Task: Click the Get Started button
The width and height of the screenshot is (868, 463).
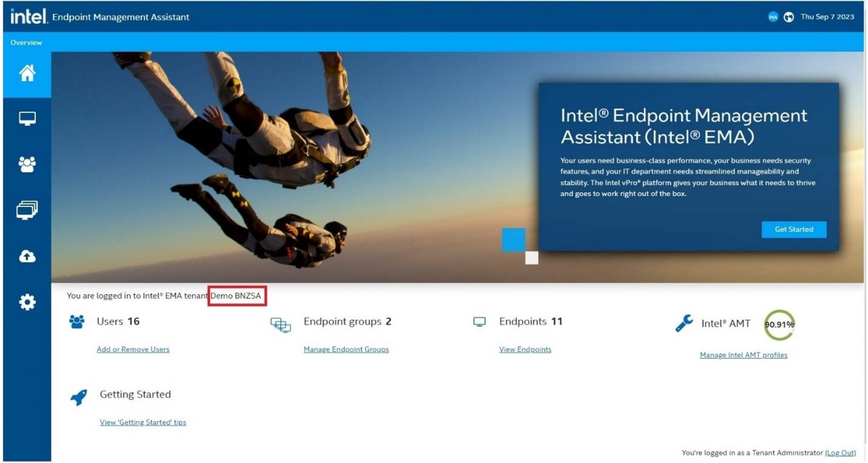Action: tap(794, 229)
